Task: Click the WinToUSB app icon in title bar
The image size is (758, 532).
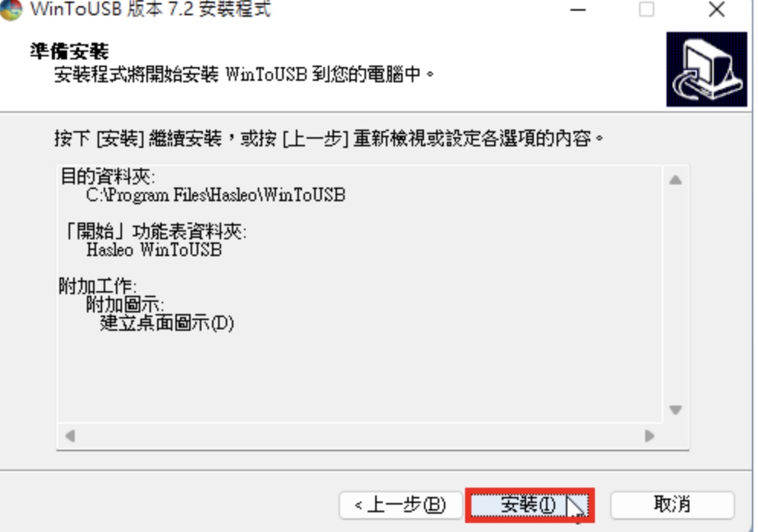Action: pyautogui.click(x=11, y=10)
